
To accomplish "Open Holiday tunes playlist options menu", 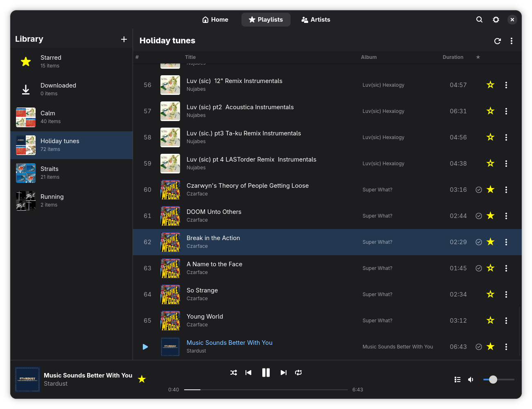I will pos(512,41).
